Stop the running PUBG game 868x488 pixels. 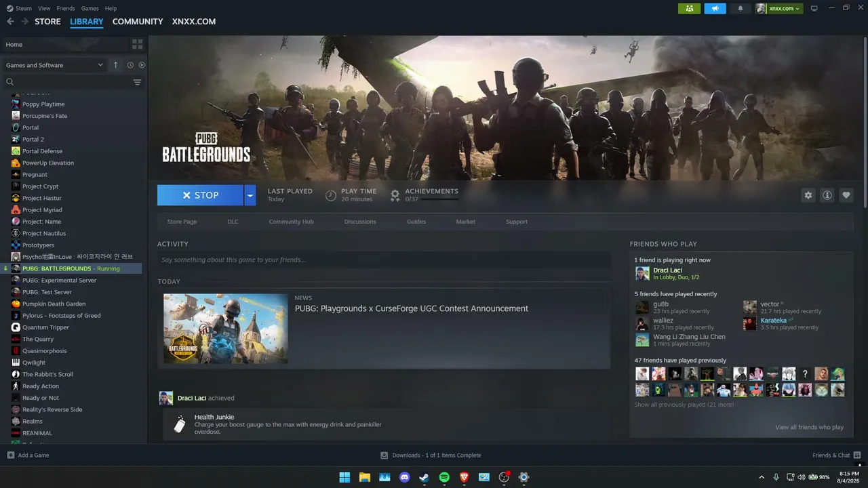pos(200,195)
